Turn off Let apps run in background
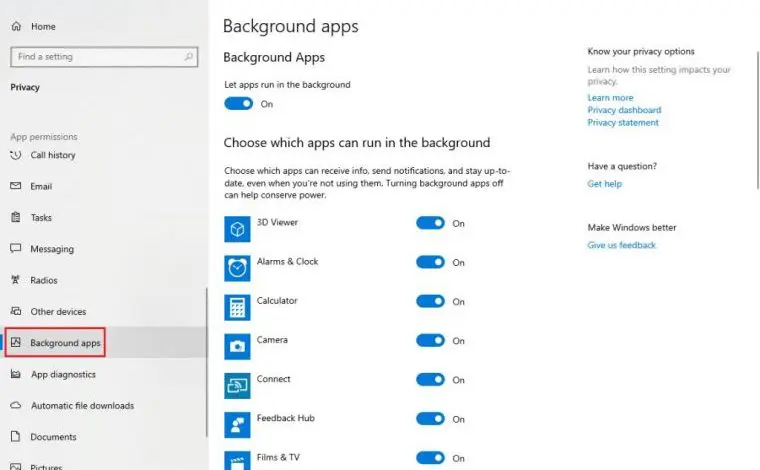This screenshot has width=760, height=470. 238,104
